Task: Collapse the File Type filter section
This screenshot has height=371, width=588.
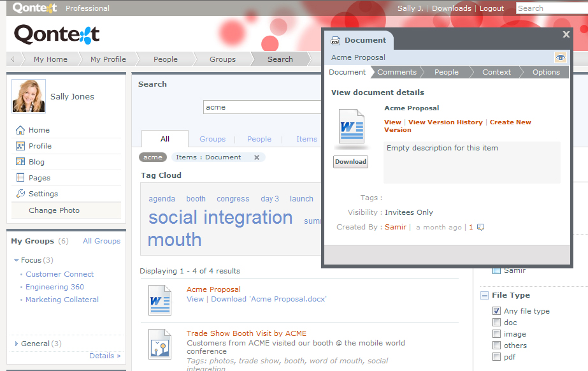Action: [x=485, y=296]
